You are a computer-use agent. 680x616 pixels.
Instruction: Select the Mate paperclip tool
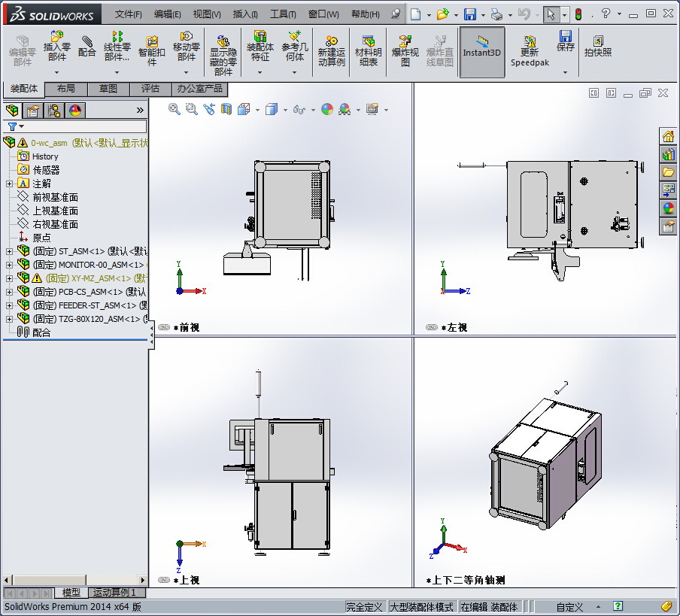pyautogui.click(x=87, y=46)
